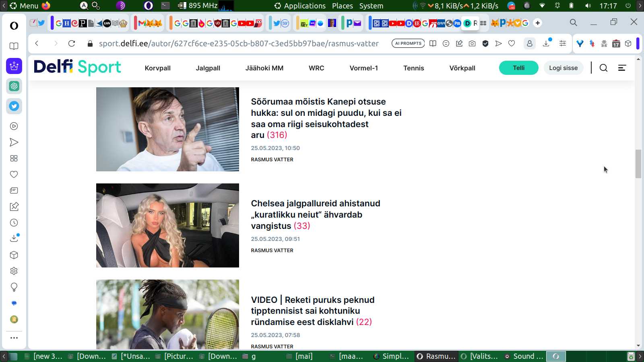Open the Tennis section
Screen dimensions: 644x362
point(414,68)
